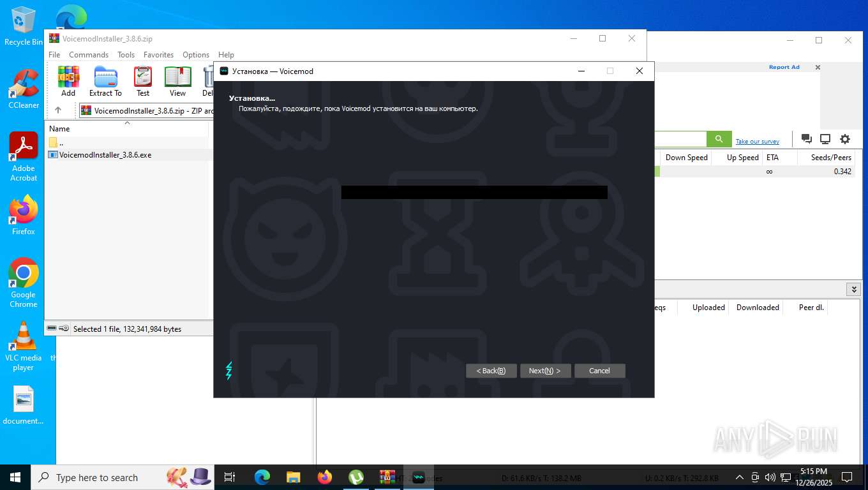Viewport: 868px width, 490px height.
Task: Open the WinRAR Favorites menu
Action: (x=158, y=55)
